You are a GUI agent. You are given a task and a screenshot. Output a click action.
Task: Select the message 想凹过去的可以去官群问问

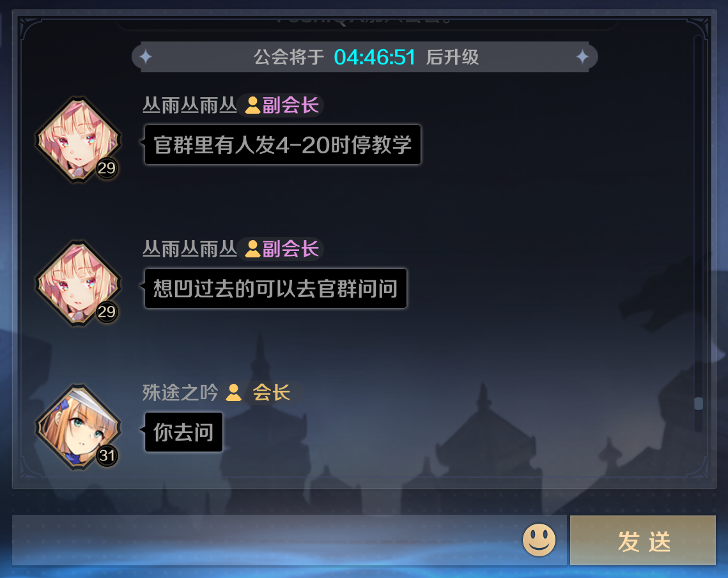click(x=275, y=289)
